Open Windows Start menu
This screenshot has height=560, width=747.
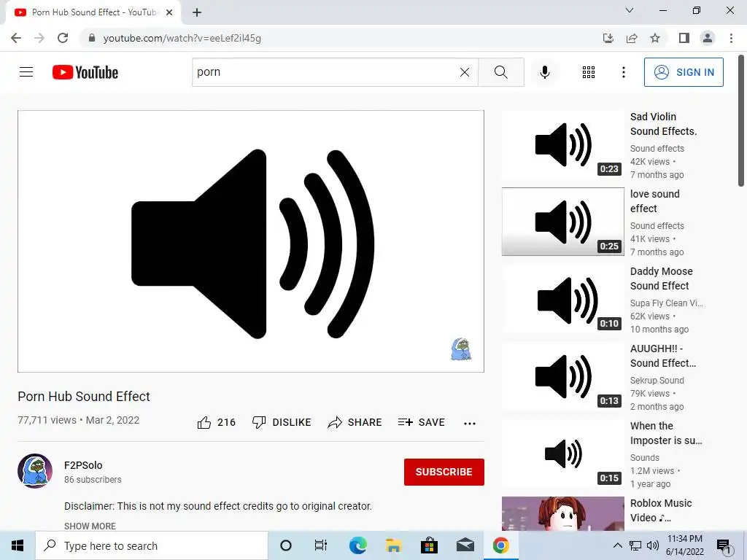(x=18, y=545)
